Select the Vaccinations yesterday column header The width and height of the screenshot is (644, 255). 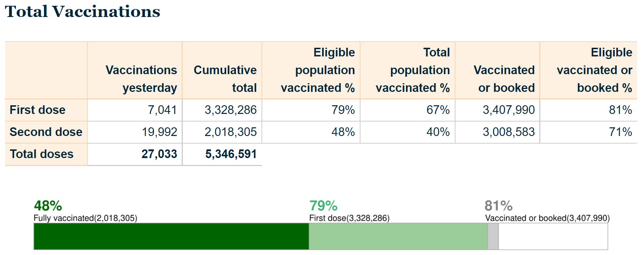point(141,79)
